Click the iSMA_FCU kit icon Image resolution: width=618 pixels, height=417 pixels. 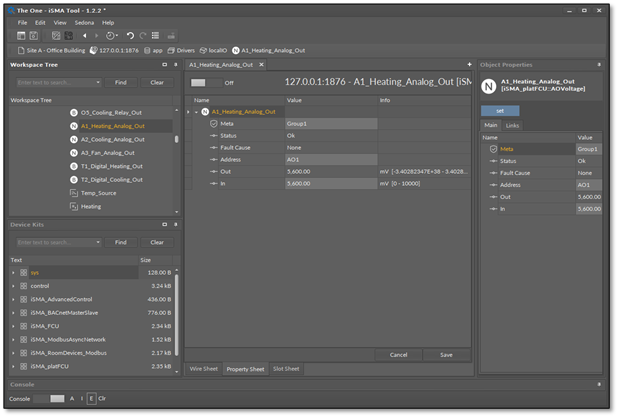tap(24, 326)
